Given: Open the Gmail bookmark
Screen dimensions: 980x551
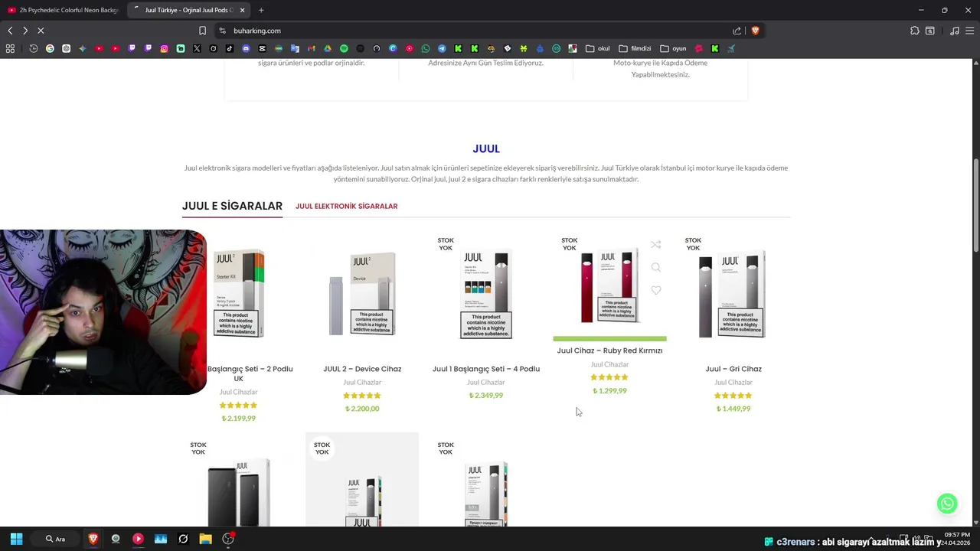Looking at the screenshot, I should [x=311, y=48].
